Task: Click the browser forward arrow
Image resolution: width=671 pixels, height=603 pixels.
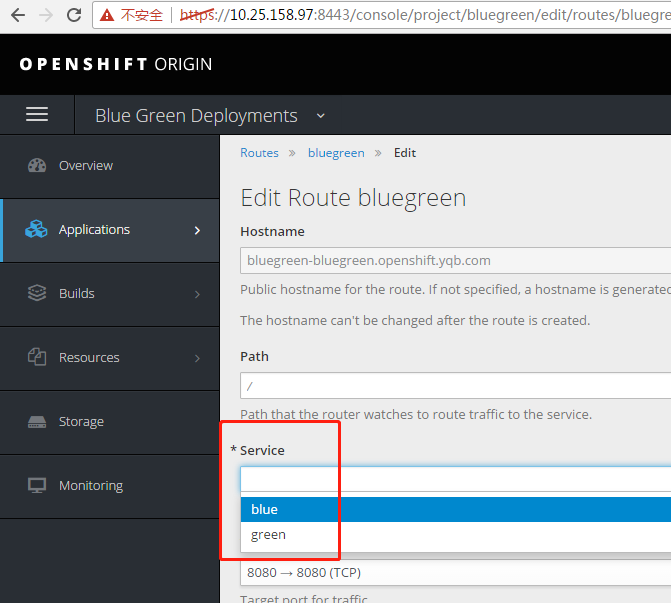Action: point(46,15)
